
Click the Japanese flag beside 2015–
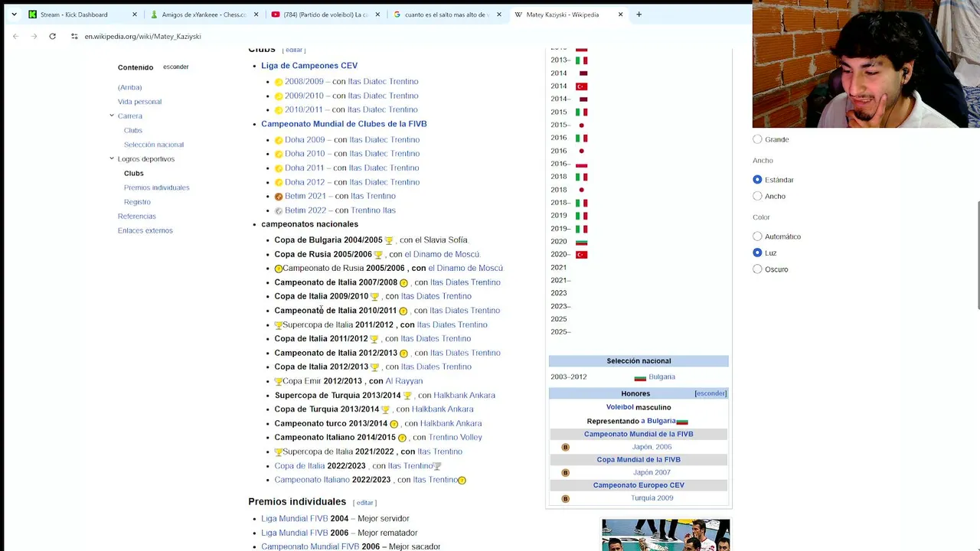[x=581, y=125]
